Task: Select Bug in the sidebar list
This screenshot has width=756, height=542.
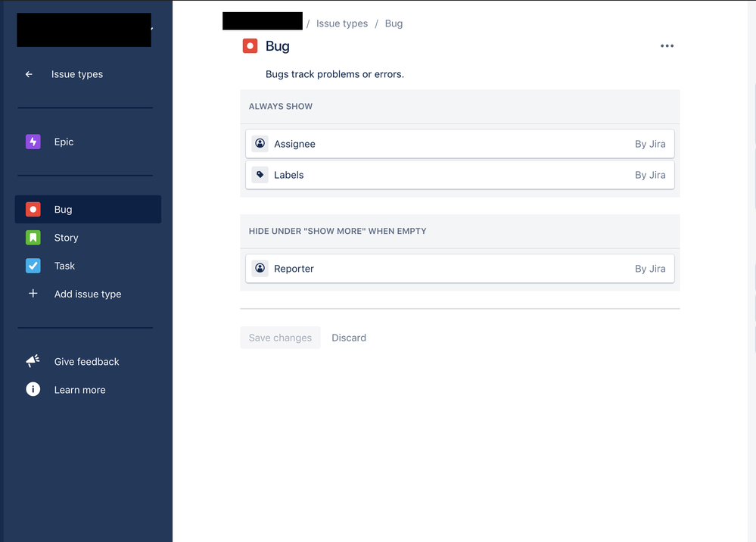Action: click(x=88, y=209)
